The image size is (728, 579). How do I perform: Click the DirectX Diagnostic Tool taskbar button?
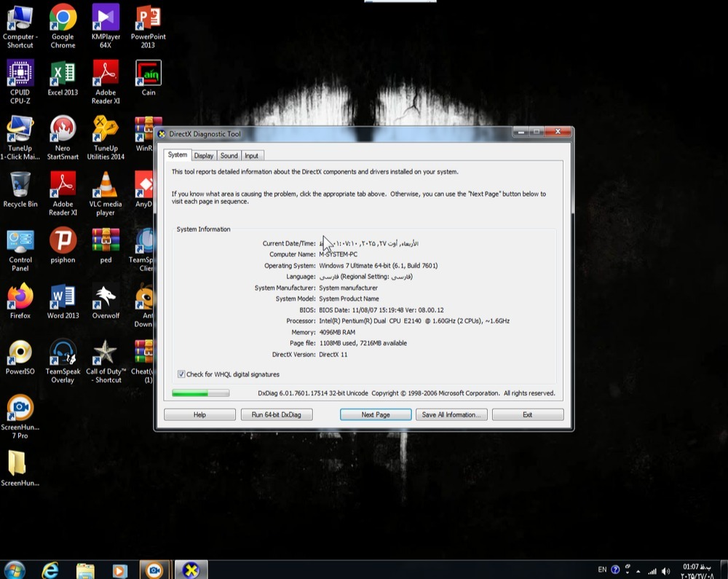[x=191, y=570]
